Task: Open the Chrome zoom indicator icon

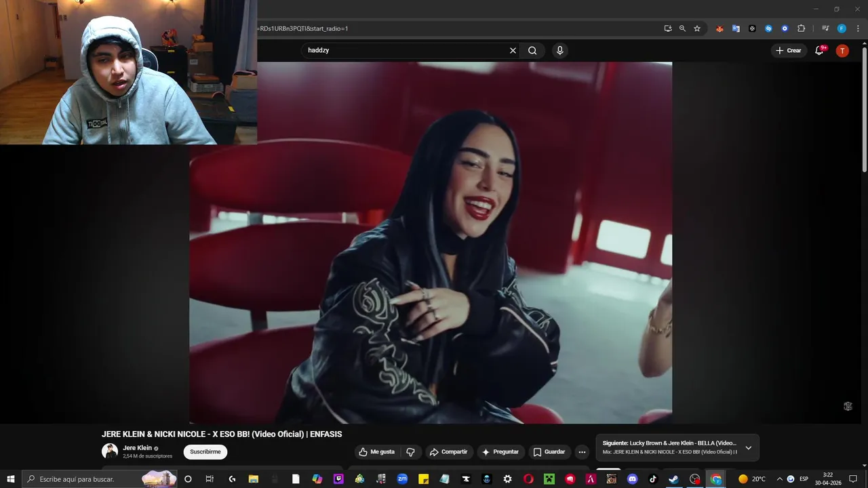Action: pos(682,28)
